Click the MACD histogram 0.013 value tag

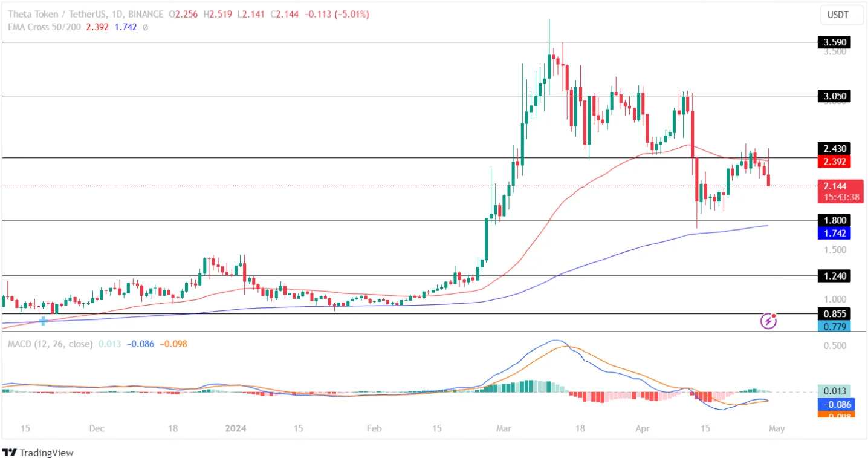(x=834, y=391)
